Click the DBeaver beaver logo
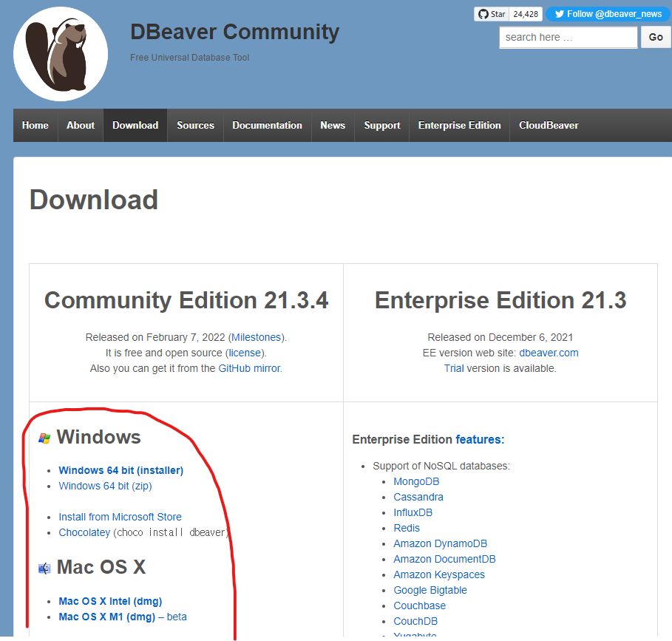Viewport: 672px width, 641px height. tap(61, 54)
